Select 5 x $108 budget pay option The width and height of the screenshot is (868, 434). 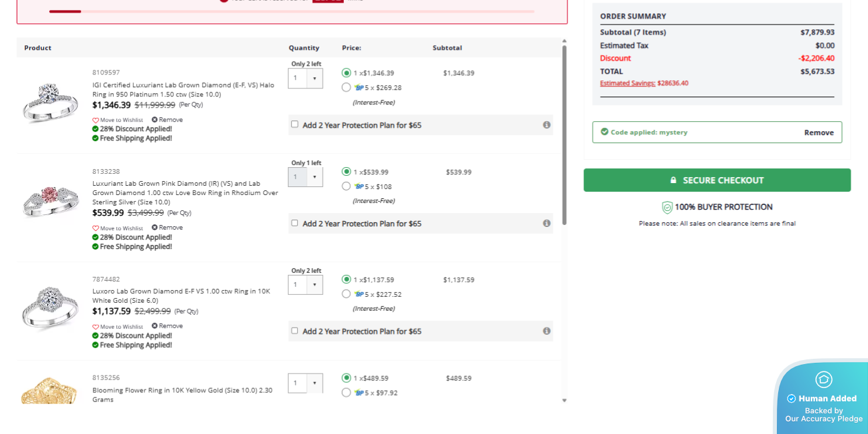pos(346,186)
